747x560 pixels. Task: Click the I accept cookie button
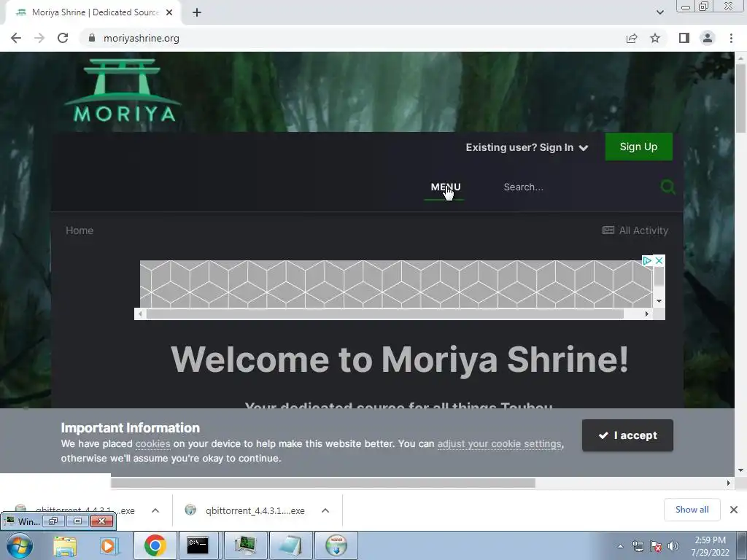627,435
